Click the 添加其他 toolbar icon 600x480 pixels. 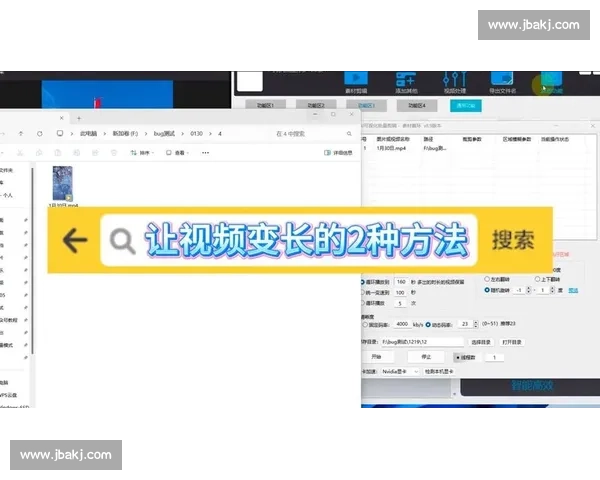coord(405,80)
